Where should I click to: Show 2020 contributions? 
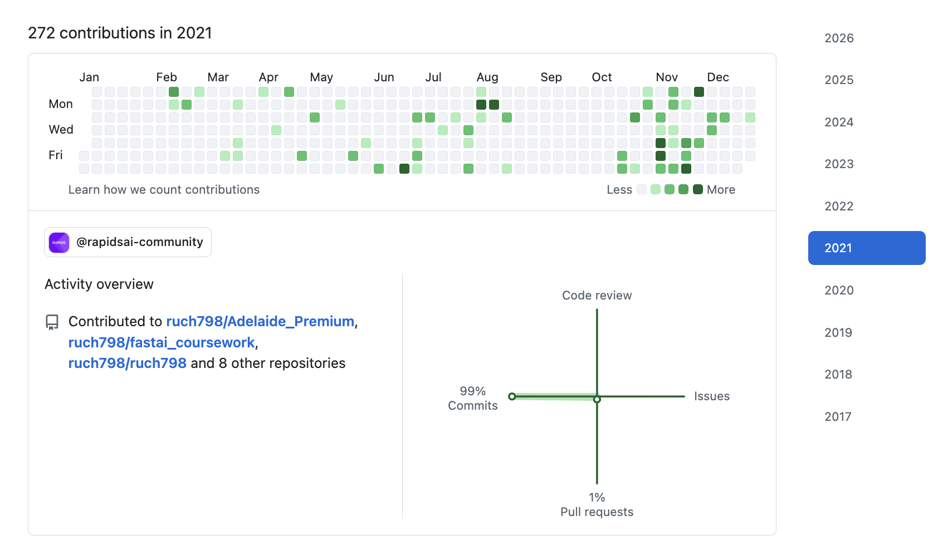coord(839,291)
